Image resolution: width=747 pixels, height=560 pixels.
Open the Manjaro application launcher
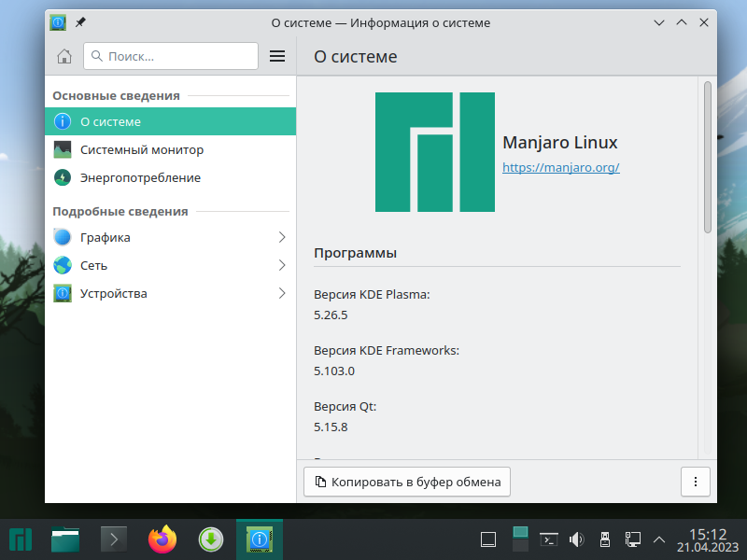tap(20, 539)
